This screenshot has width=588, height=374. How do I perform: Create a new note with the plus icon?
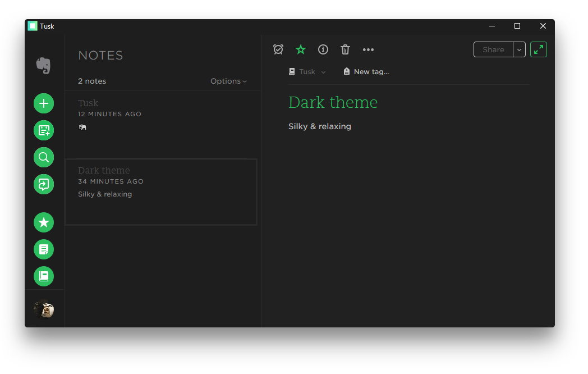coord(44,103)
